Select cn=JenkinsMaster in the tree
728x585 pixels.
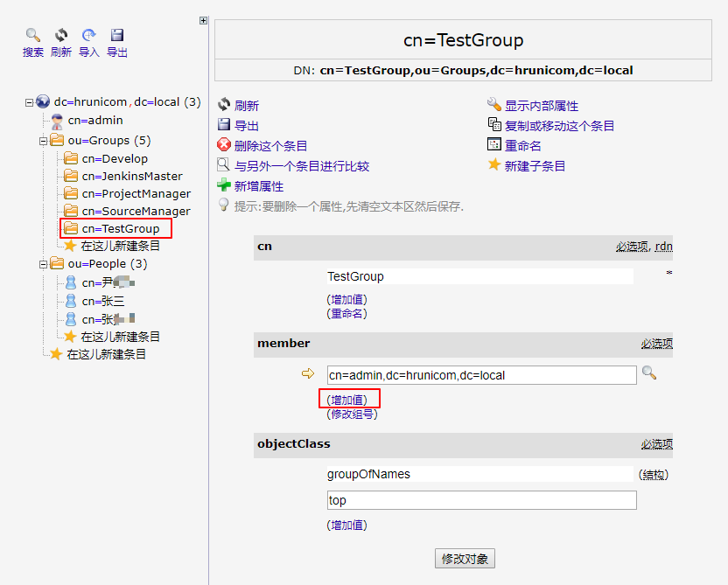[x=131, y=176]
